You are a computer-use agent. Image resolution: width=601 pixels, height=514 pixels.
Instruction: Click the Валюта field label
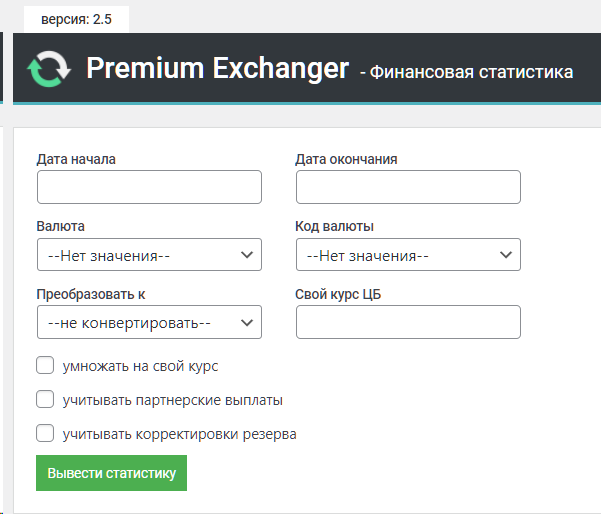point(60,226)
